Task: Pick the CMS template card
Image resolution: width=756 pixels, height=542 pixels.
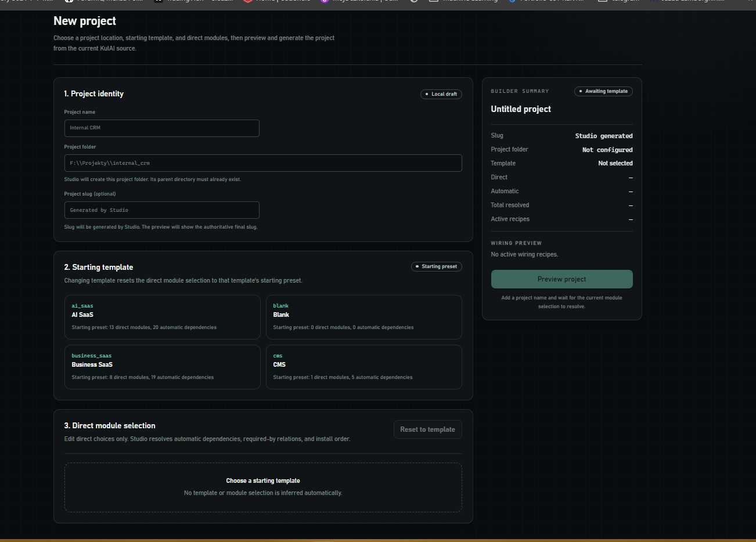Action: (363, 367)
